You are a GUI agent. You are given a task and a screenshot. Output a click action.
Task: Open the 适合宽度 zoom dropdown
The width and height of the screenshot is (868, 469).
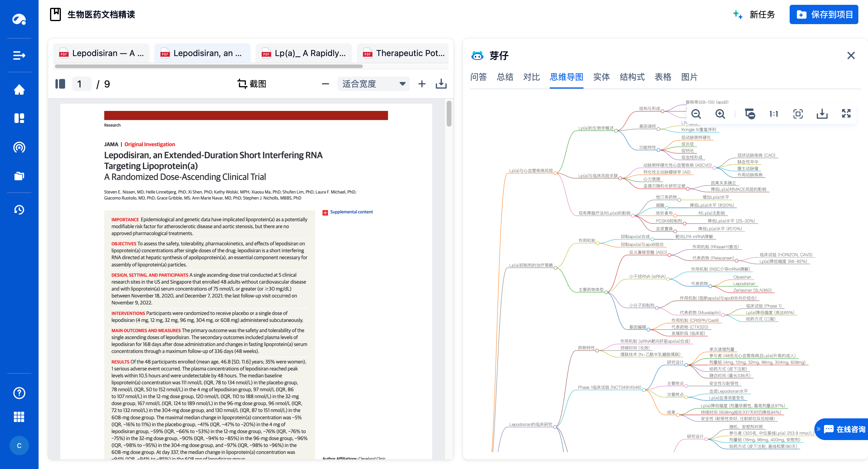pos(373,84)
